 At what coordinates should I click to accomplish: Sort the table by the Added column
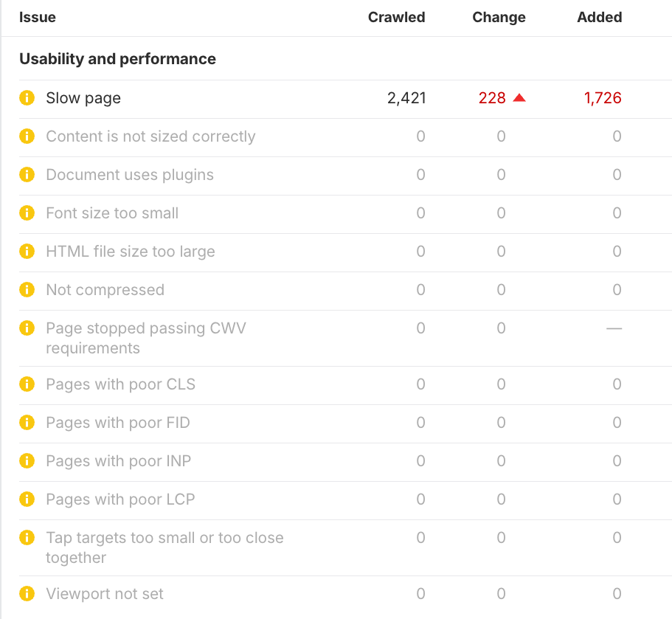(x=599, y=17)
